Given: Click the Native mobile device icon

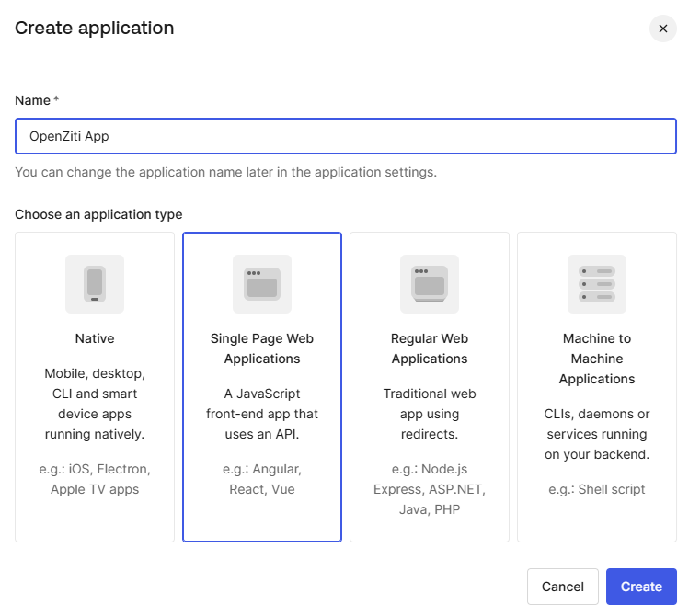Looking at the screenshot, I should 95,283.
